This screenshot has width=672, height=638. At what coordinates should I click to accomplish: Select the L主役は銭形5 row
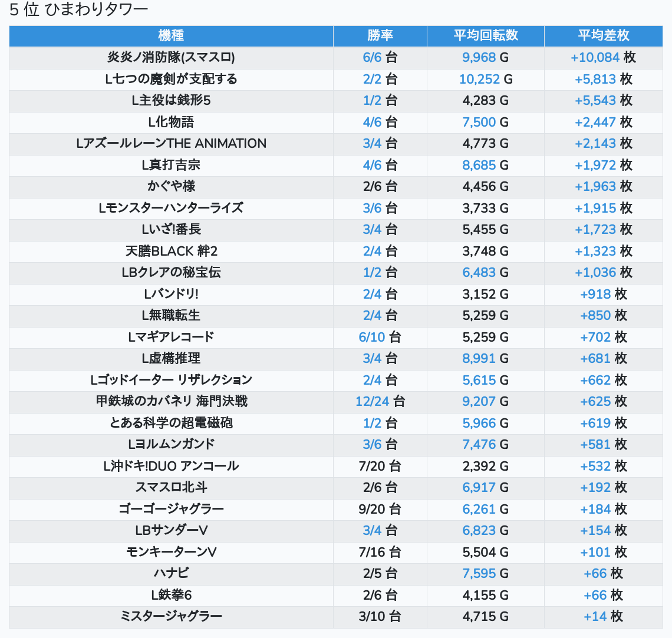171,100
